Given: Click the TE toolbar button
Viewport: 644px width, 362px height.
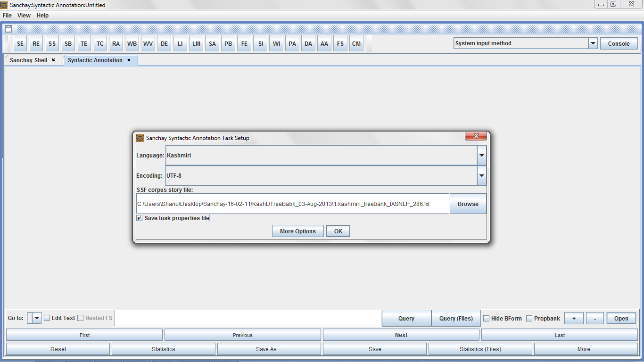Looking at the screenshot, I should [84, 44].
